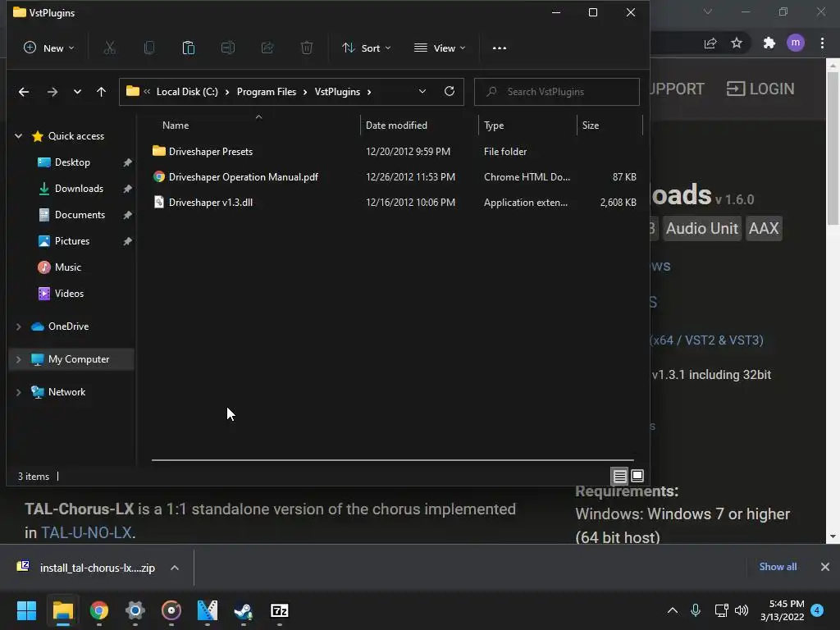Open Windows Start menu
This screenshot has width=840, height=630.
[x=26, y=610]
